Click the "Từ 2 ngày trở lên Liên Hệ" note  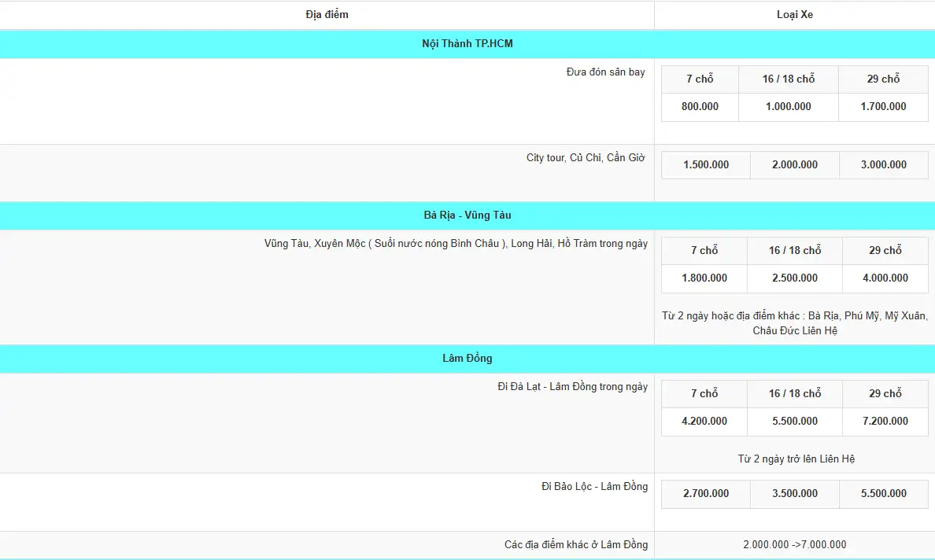click(796, 459)
